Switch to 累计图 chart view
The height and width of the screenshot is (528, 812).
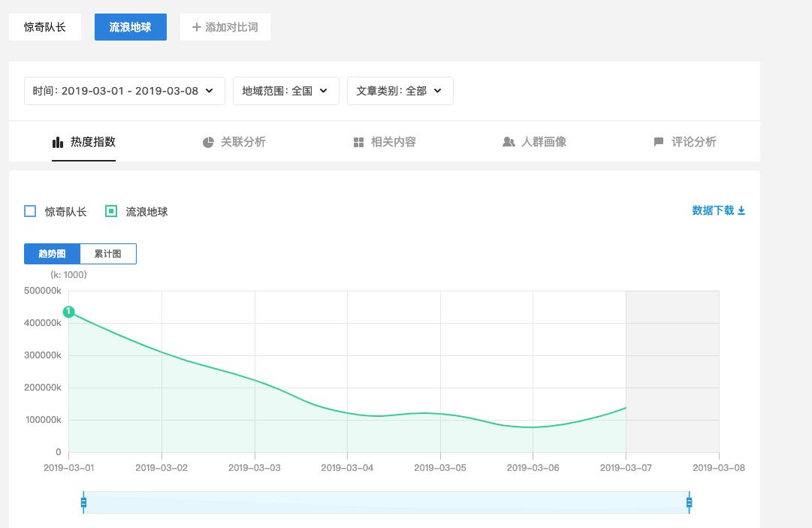(x=107, y=254)
